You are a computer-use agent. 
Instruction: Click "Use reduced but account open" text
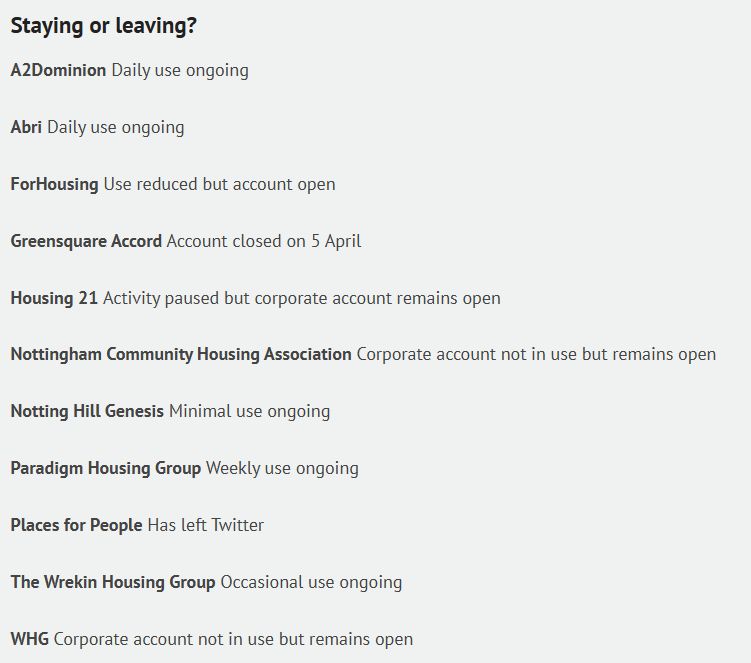(x=219, y=184)
